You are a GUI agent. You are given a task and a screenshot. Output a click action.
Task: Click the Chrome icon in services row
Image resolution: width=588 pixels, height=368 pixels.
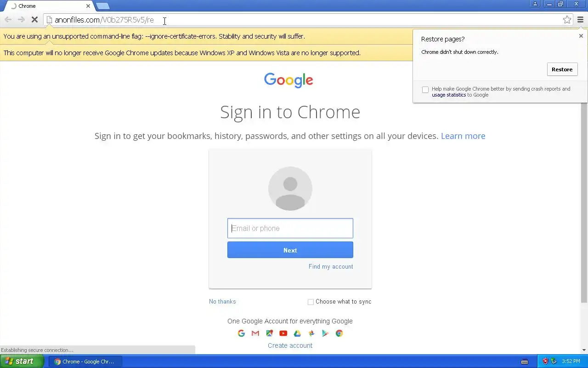[x=339, y=333]
